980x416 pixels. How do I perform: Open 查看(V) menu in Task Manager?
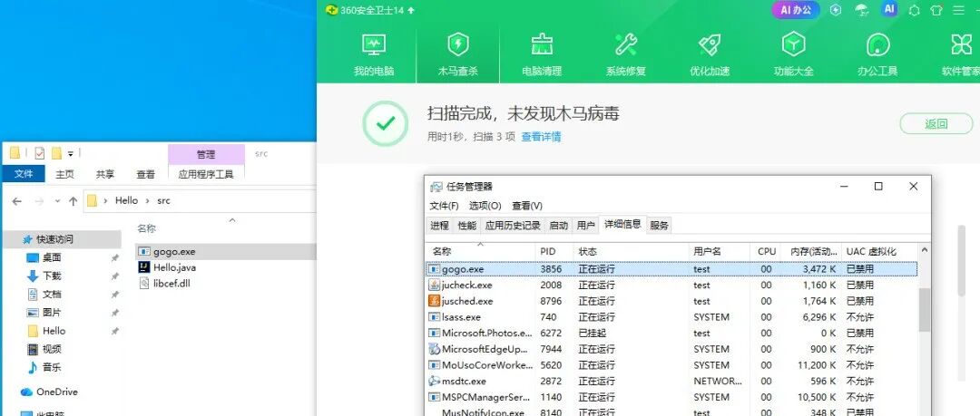[x=527, y=206]
